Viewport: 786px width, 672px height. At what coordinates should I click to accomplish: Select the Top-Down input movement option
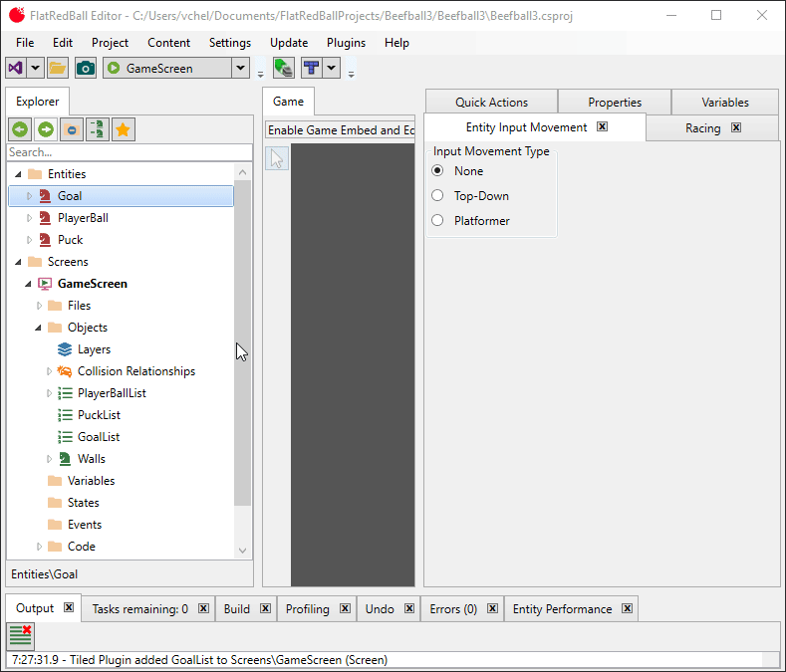[x=437, y=196]
